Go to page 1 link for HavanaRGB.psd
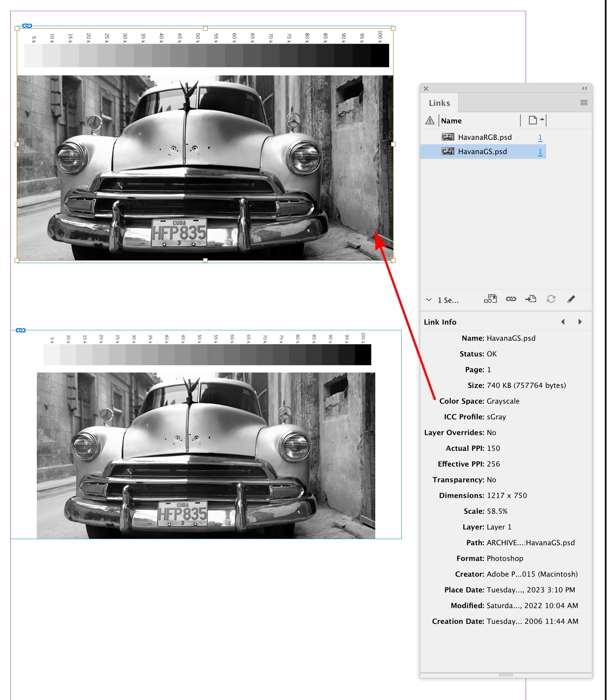Screen dimensions: 609x700 tap(540, 137)
